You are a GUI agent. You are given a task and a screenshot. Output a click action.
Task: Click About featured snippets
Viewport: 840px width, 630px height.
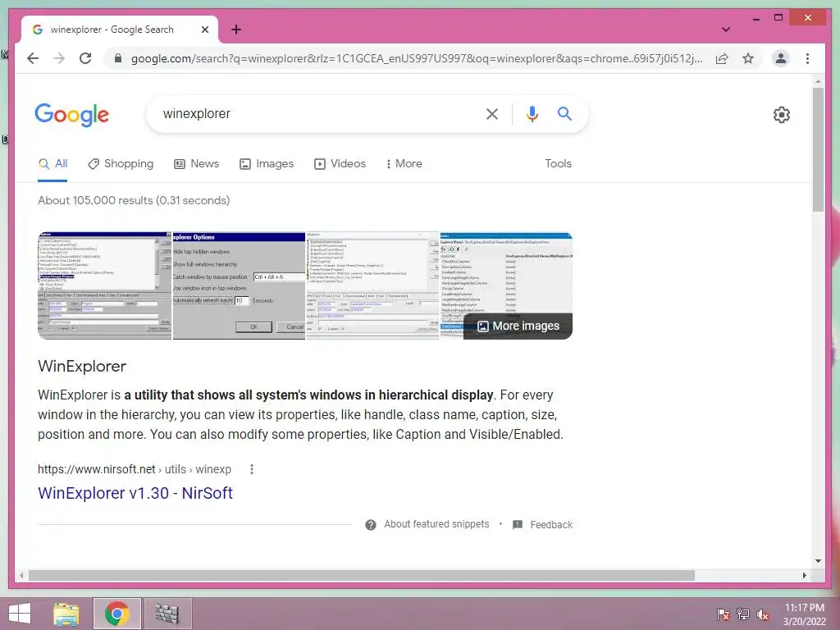tap(436, 524)
